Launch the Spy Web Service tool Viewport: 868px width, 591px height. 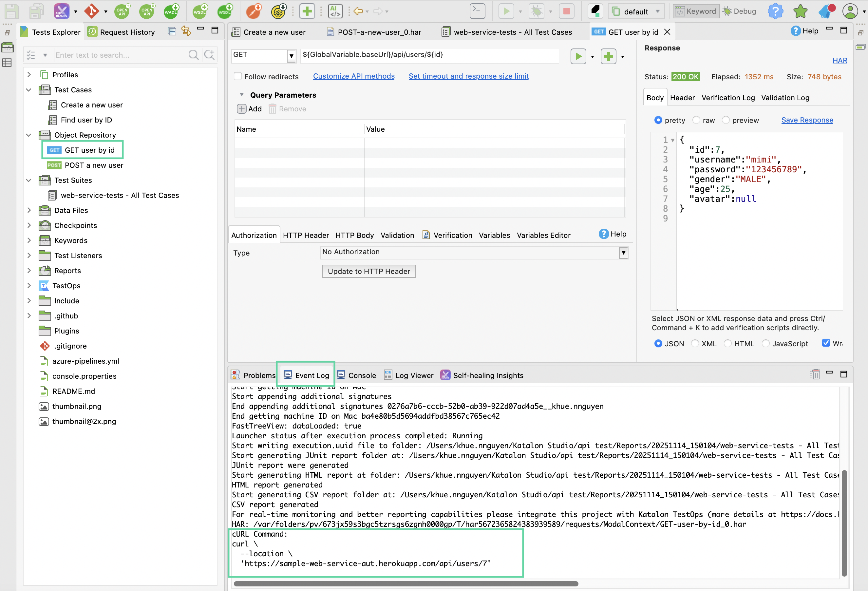(x=254, y=11)
